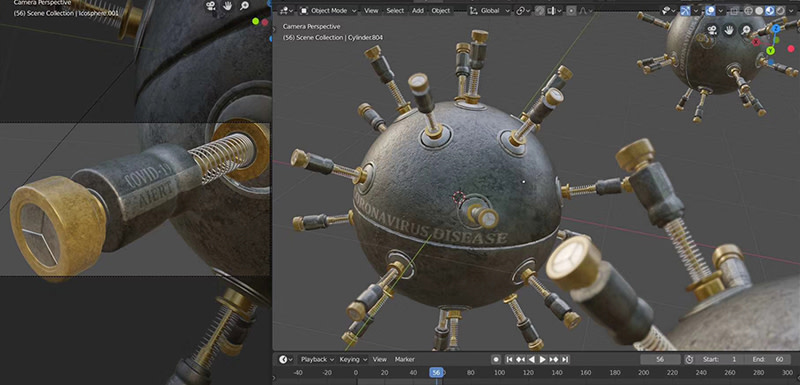Play the animation forward
Image resolution: width=800 pixels, height=385 pixels.
click(x=542, y=359)
